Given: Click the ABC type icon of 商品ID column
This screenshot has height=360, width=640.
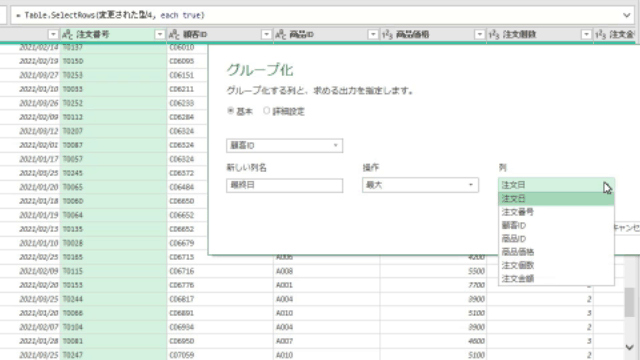Looking at the screenshot, I should (280, 35).
